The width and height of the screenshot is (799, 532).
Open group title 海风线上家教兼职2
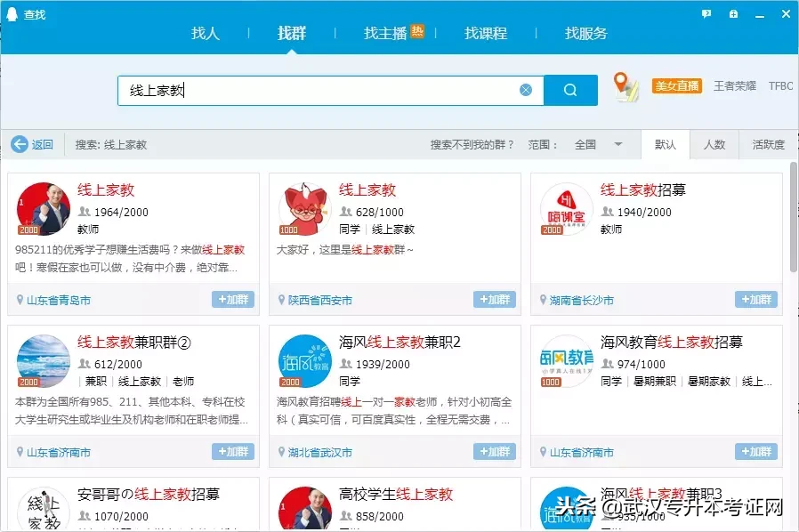pos(399,342)
